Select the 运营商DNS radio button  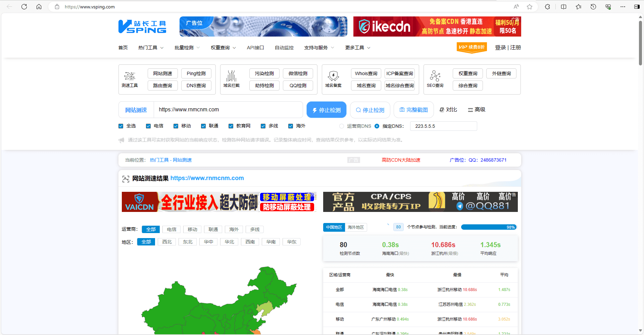click(341, 126)
